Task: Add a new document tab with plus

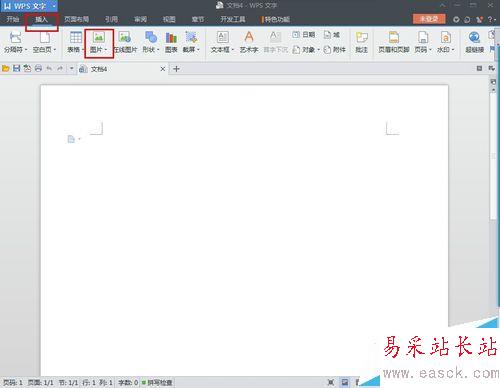Action: pyautogui.click(x=176, y=69)
